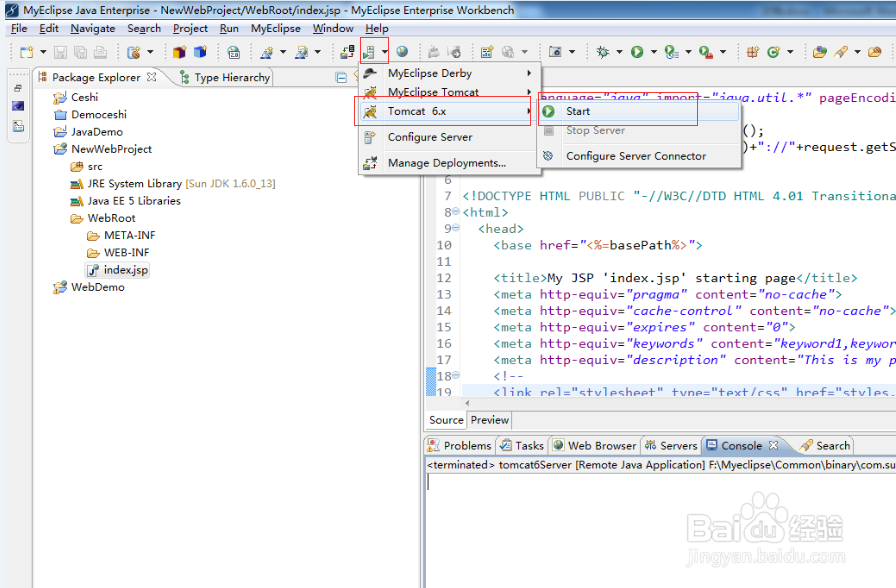
Task: Click the Run External Tools icon
Action: (706, 53)
